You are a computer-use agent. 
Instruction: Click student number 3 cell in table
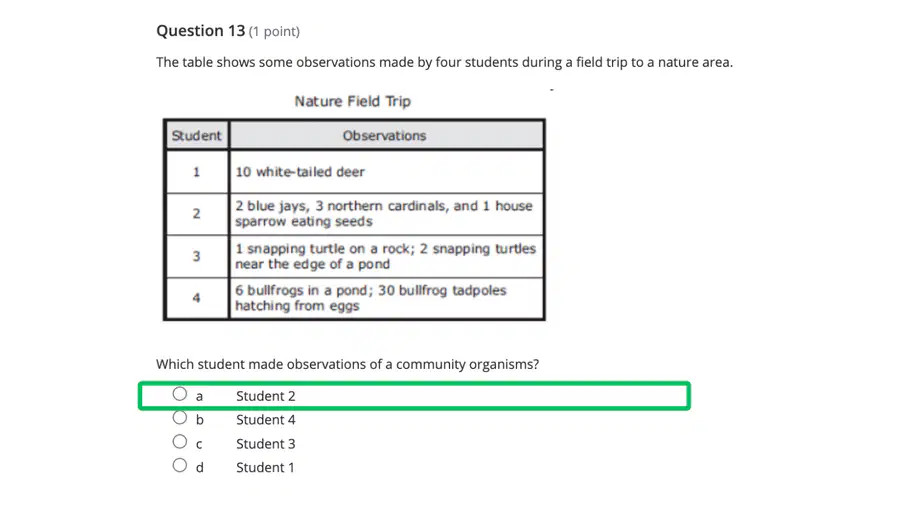point(196,256)
